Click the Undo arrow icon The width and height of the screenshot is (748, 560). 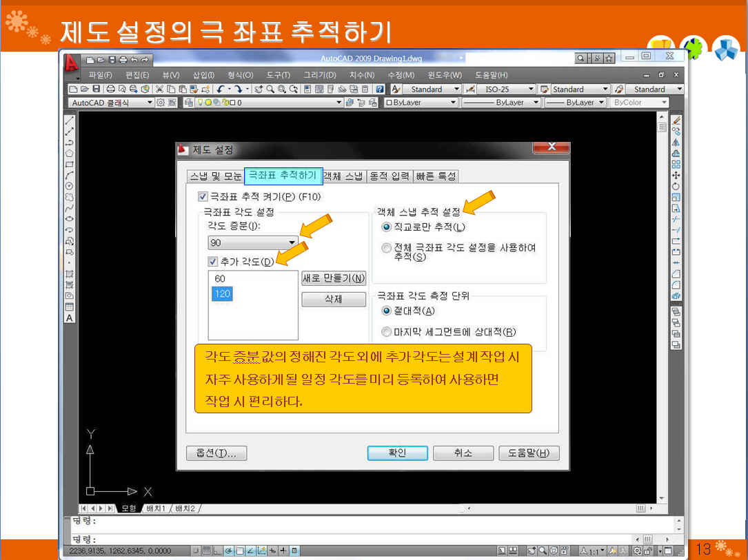(221, 89)
